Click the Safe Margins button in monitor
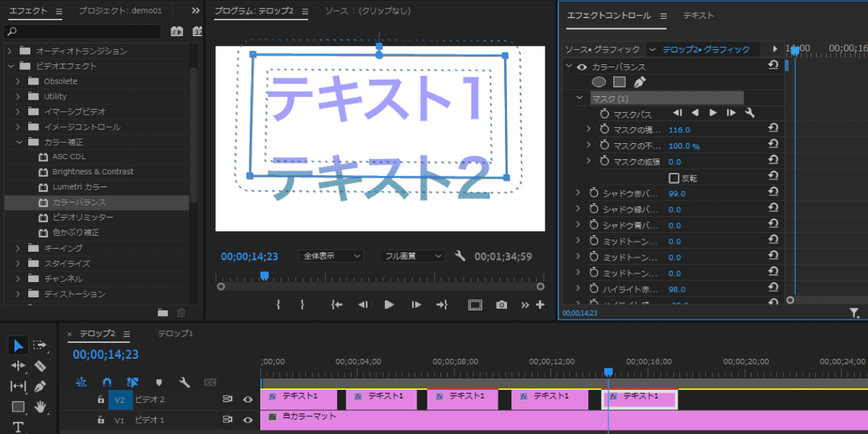Image resolution: width=868 pixels, height=434 pixels. click(x=475, y=305)
